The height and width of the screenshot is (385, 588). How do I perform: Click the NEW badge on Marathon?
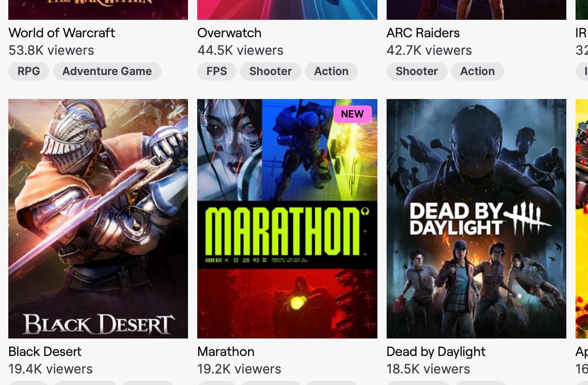353,114
